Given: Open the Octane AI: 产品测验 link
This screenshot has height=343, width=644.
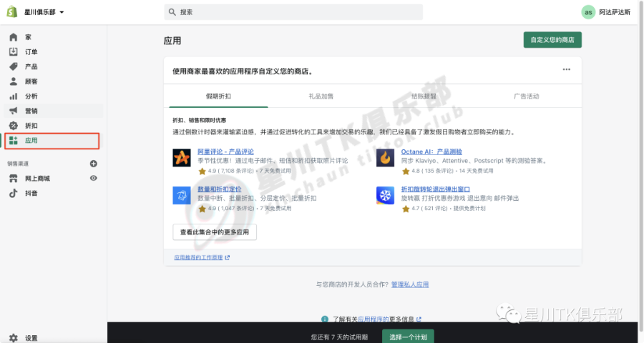Looking at the screenshot, I should coord(431,151).
